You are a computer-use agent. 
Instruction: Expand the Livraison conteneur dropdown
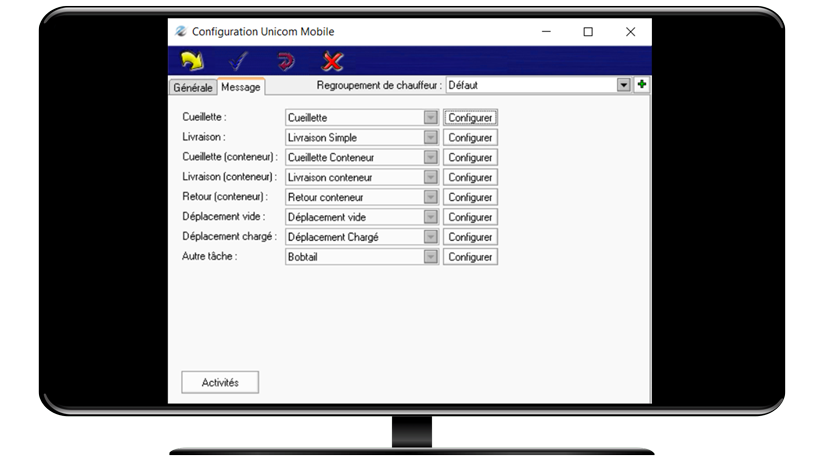pyautogui.click(x=430, y=177)
